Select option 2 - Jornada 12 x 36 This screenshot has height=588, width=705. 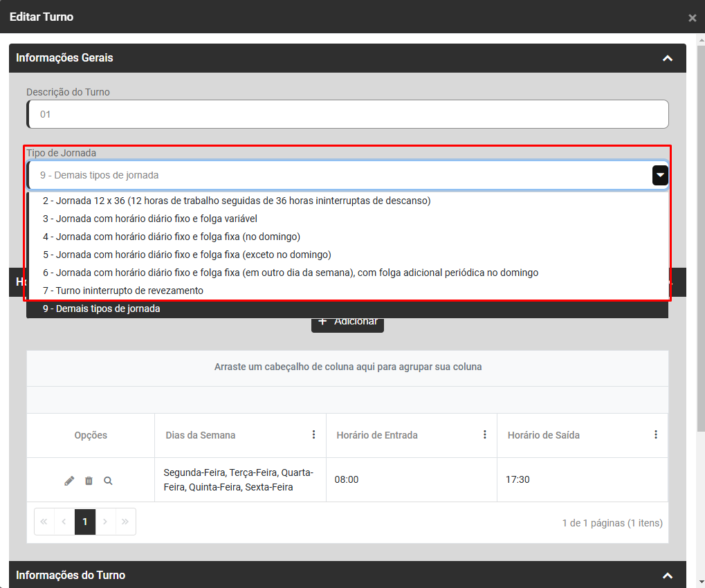[x=237, y=201]
